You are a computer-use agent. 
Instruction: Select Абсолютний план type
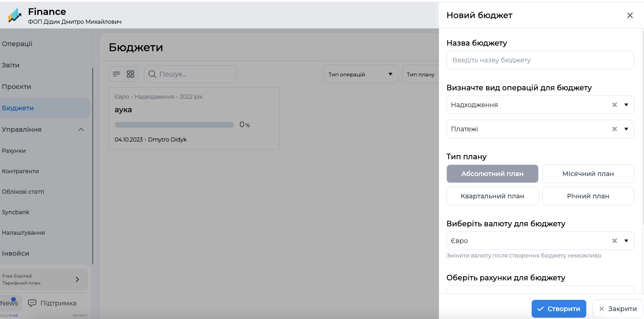493,174
